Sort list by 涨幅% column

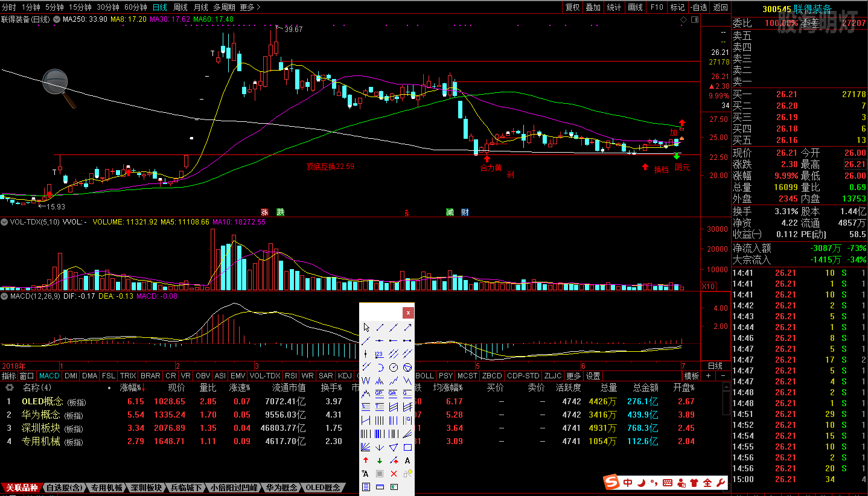point(133,387)
